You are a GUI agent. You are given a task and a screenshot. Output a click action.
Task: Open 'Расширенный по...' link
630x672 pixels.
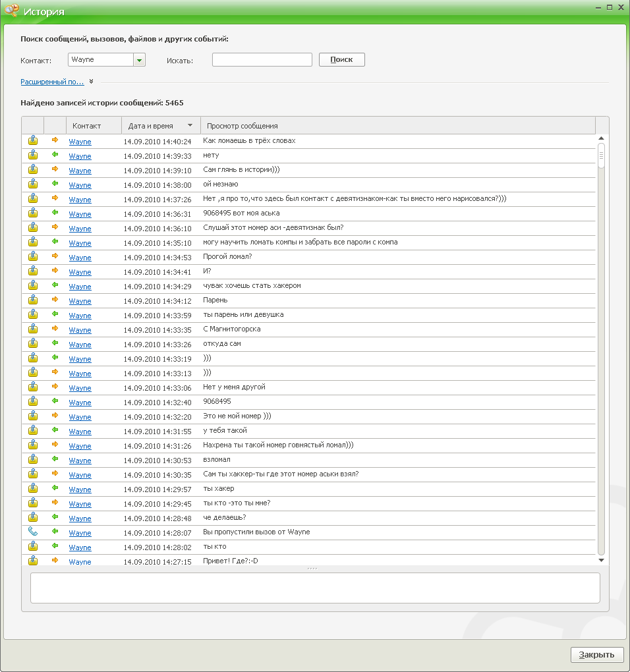pos(52,82)
